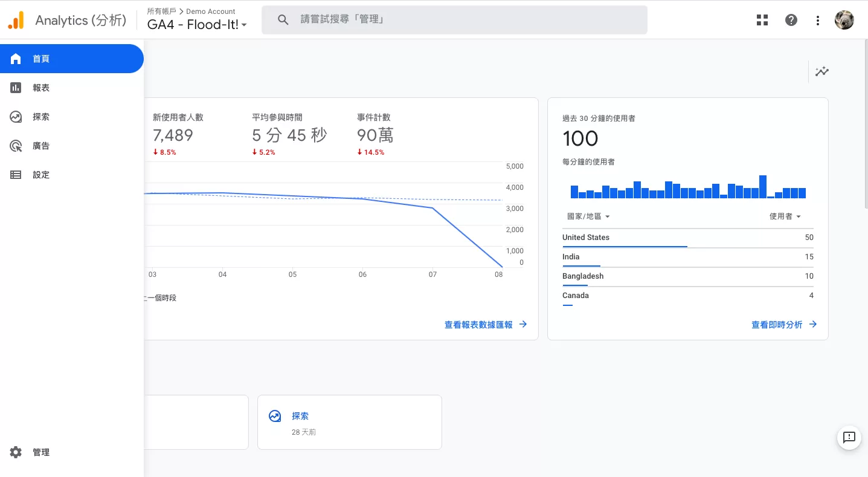Go to 探索 in the sidebar
Viewport: 868px width, 477px height.
pos(71,117)
